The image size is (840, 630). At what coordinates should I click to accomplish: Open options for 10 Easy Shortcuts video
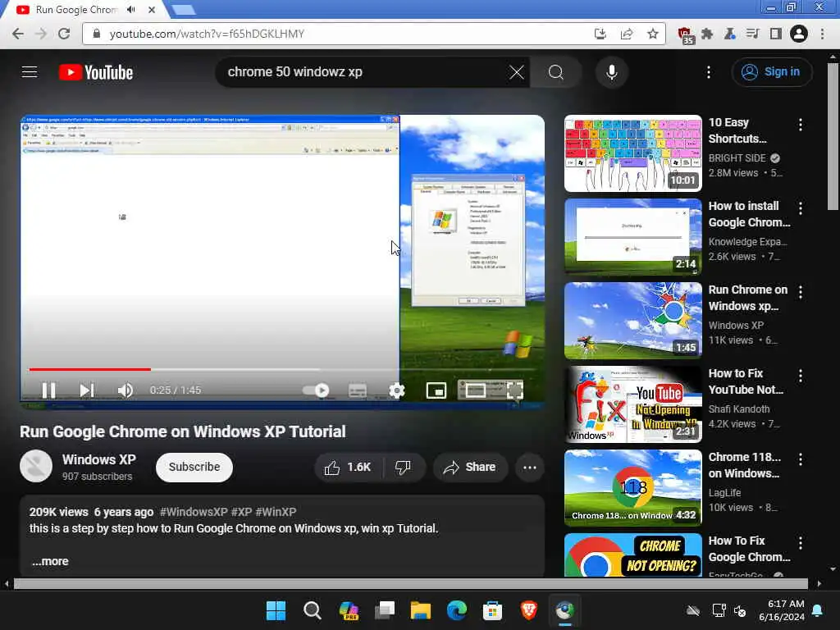tap(801, 125)
